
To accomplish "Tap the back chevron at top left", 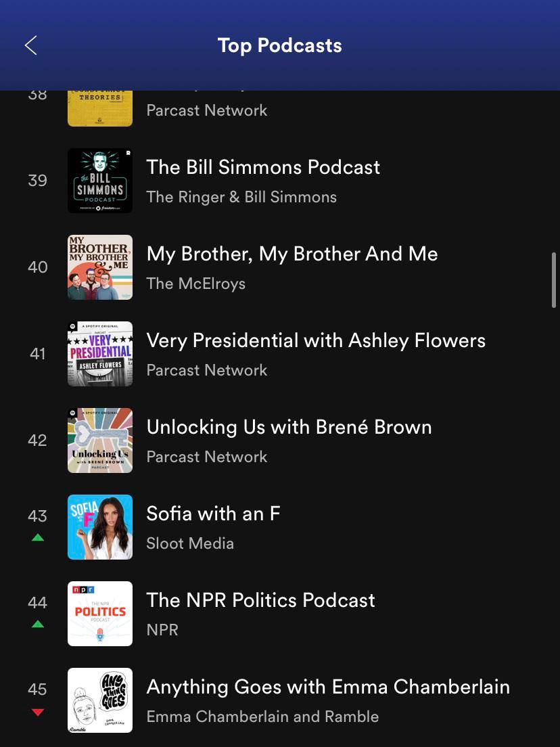I will (x=30, y=45).
